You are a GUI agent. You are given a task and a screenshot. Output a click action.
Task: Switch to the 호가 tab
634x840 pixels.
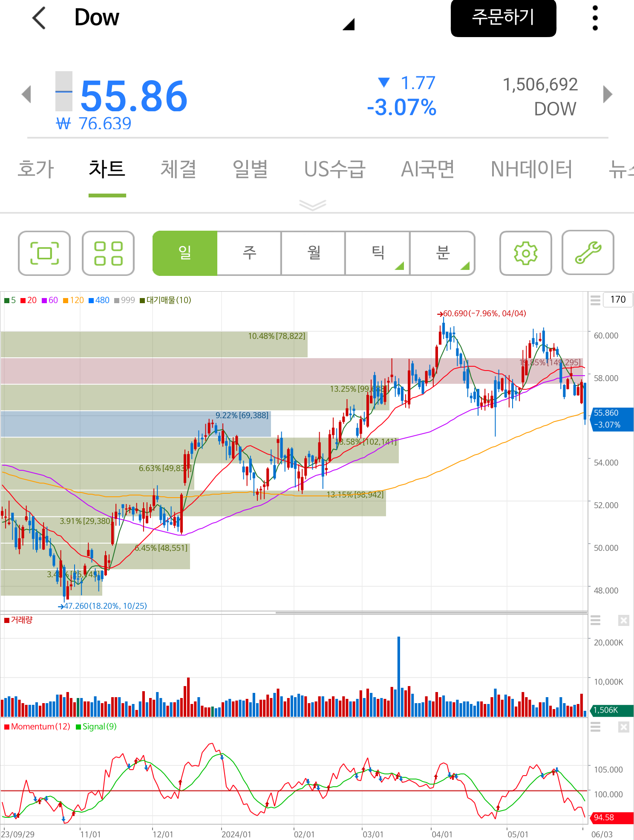pos(36,169)
